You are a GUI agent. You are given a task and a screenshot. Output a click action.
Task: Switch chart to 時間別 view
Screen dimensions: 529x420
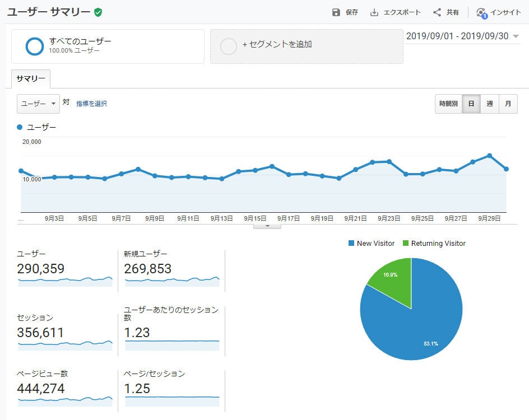[x=448, y=104]
